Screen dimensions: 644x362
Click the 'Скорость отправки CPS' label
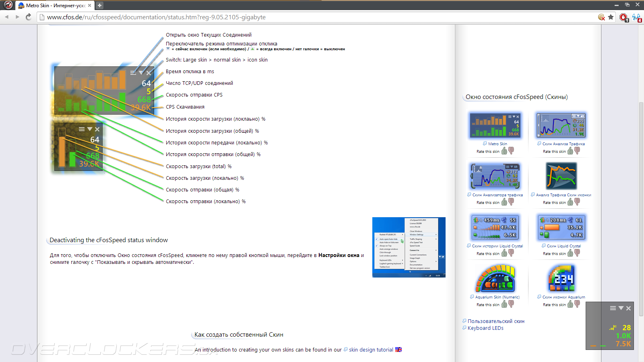[194, 95]
